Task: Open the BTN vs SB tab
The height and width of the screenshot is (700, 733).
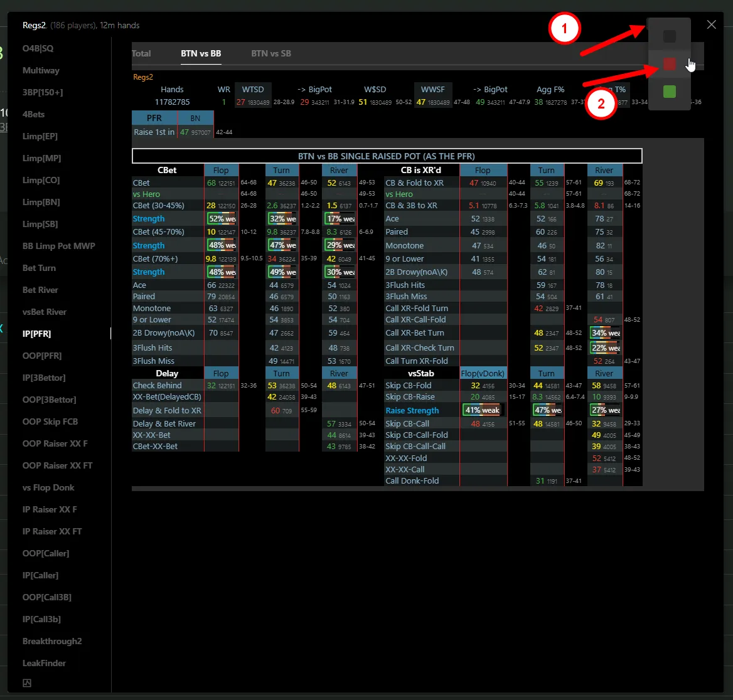Action: coord(271,53)
